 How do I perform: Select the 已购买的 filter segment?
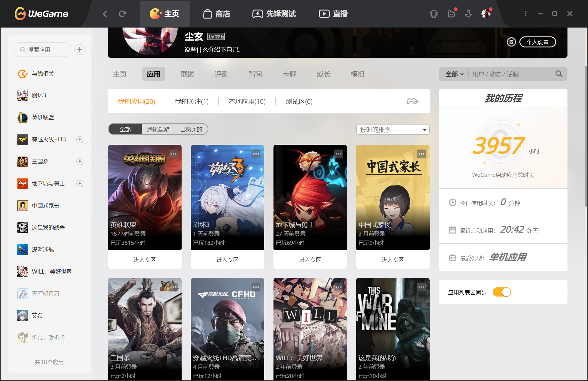tap(191, 129)
